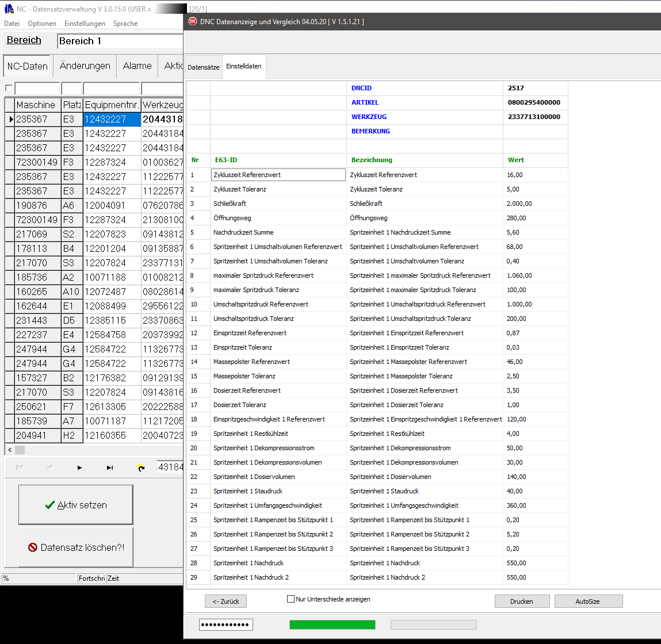Go back with Zurück button

coord(226,601)
